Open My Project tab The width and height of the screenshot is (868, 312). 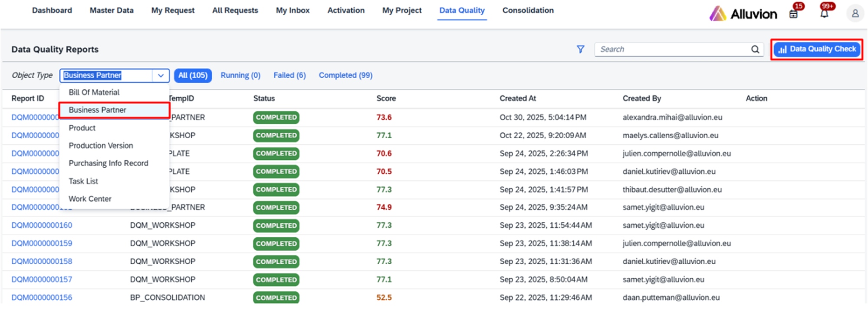[x=402, y=10]
